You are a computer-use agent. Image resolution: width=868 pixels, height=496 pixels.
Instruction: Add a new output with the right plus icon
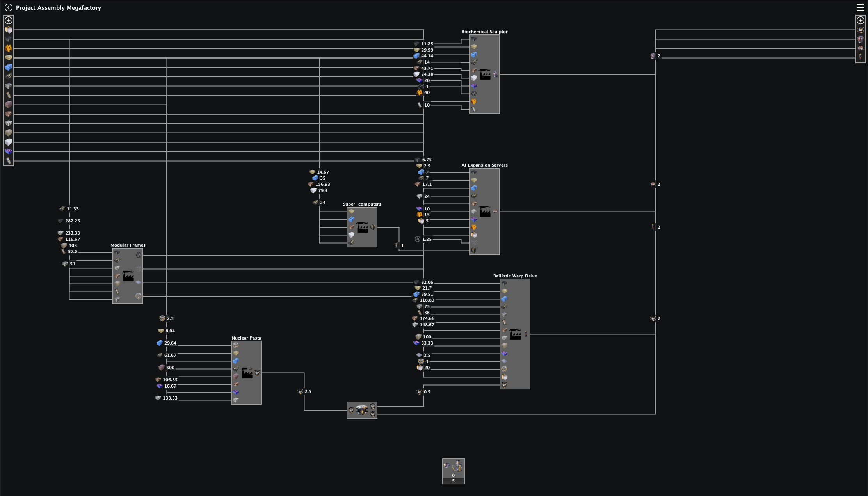coord(860,20)
